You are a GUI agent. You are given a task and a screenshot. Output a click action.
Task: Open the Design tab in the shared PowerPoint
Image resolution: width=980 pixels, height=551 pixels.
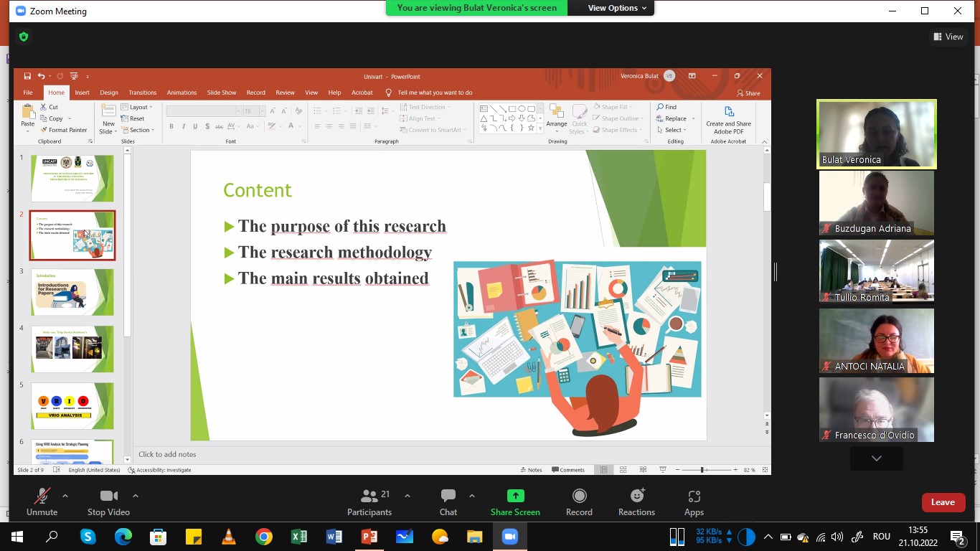point(109,93)
